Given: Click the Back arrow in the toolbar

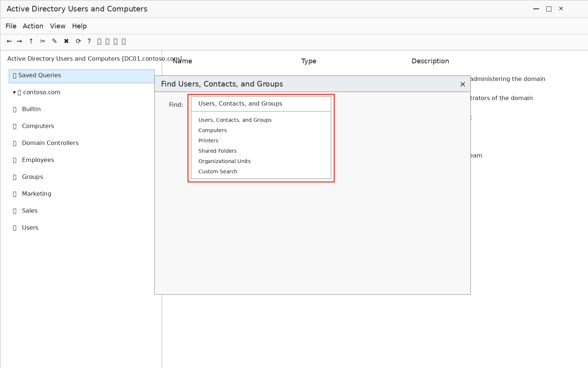Looking at the screenshot, I should tap(10, 41).
